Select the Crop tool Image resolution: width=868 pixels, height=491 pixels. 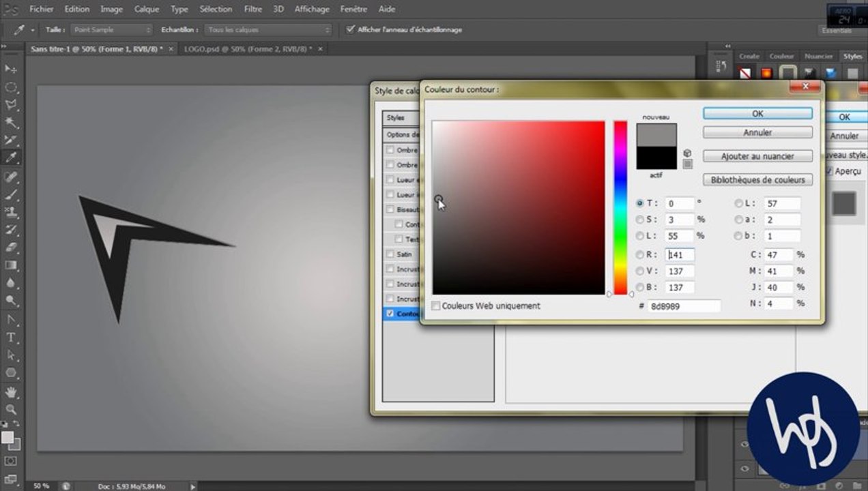12,140
